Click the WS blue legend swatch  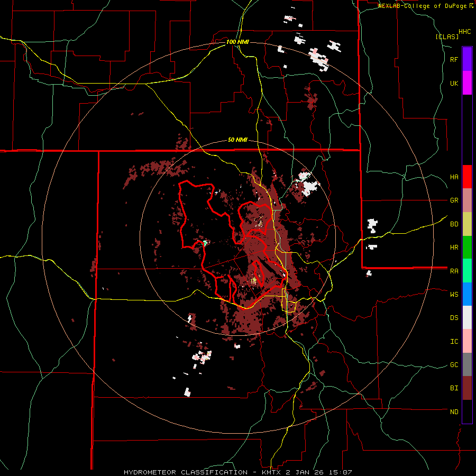(x=467, y=294)
